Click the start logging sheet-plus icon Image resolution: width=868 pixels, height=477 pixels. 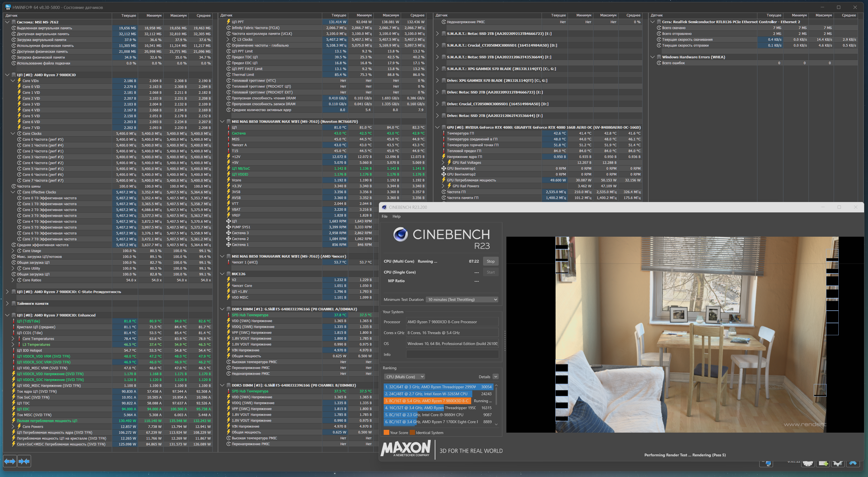point(823,464)
